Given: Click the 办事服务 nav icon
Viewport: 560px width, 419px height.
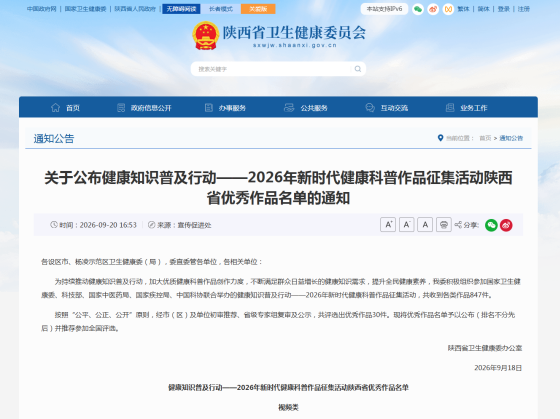Looking at the screenshot, I should [209, 108].
